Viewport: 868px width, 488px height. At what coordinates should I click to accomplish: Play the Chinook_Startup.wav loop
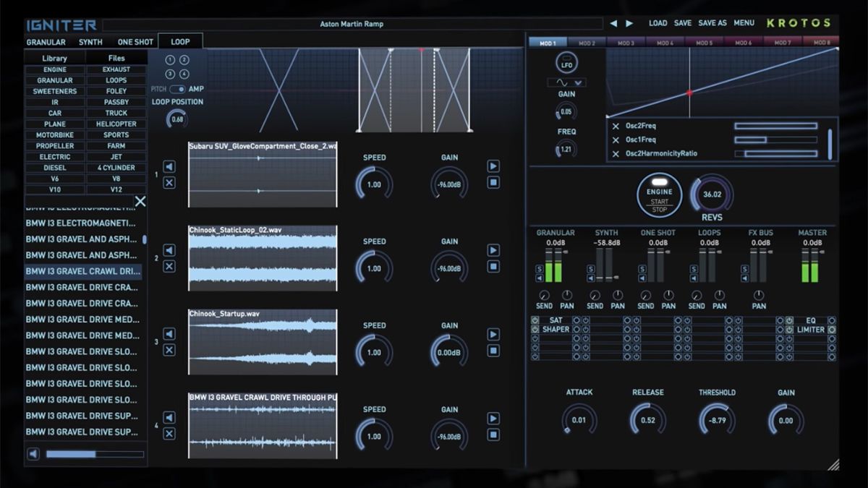click(493, 334)
